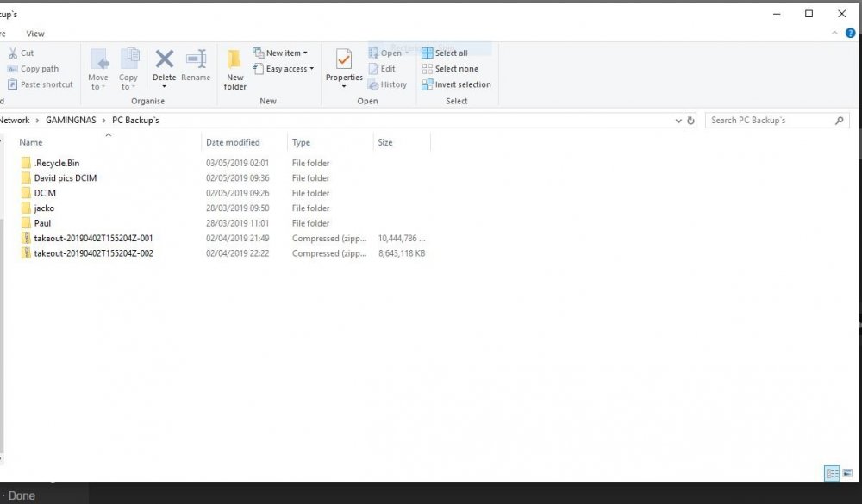Click the search magnifier icon
This screenshot has height=504, width=862.
click(839, 121)
